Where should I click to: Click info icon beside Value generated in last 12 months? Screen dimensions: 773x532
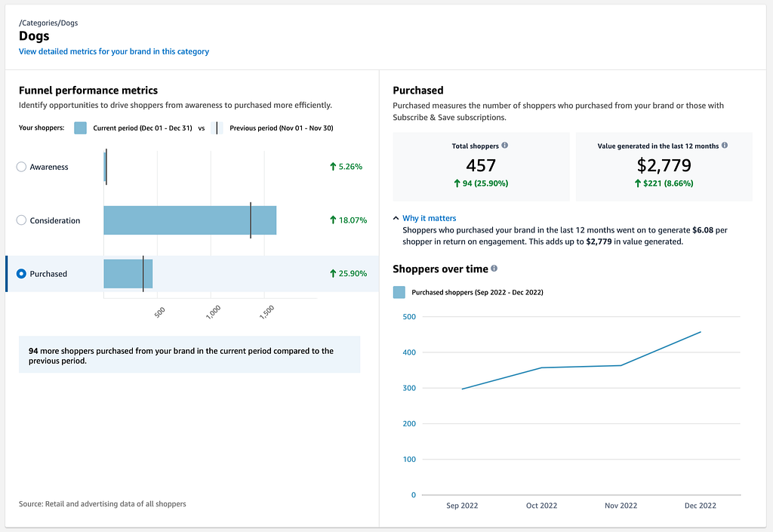[724, 146]
